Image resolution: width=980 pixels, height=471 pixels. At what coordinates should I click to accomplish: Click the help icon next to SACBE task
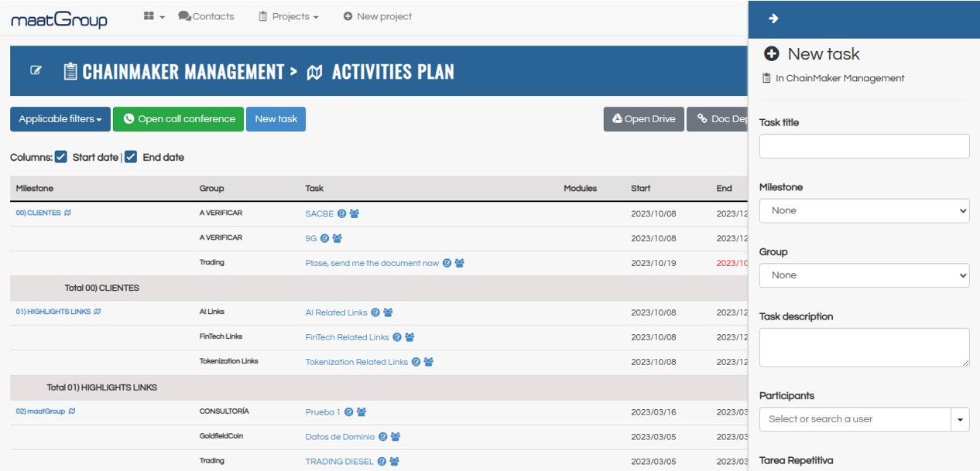[341, 214]
